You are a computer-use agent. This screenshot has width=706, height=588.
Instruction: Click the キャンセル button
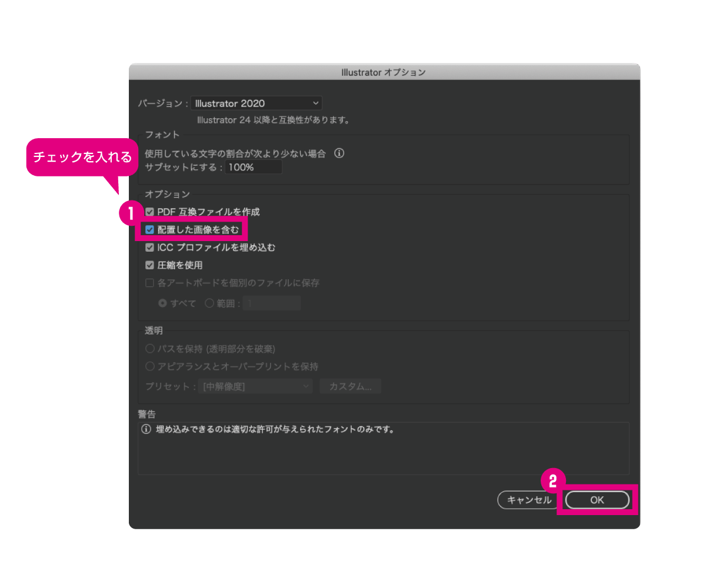[x=529, y=500]
